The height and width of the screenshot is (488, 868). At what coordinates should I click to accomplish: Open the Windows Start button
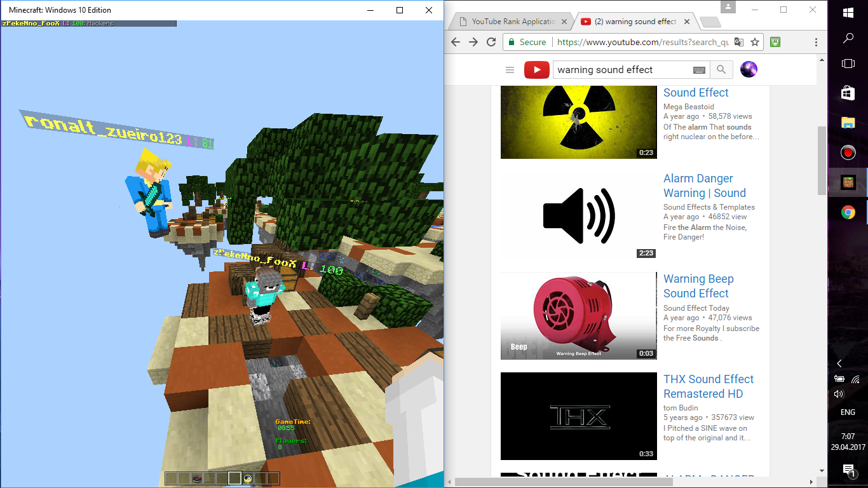click(848, 12)
